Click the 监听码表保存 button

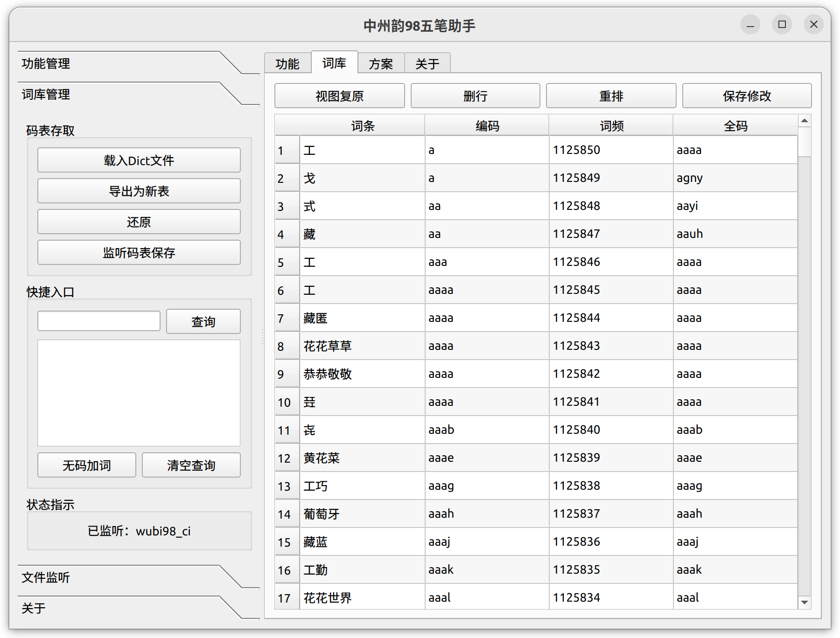tap(139, 253)
